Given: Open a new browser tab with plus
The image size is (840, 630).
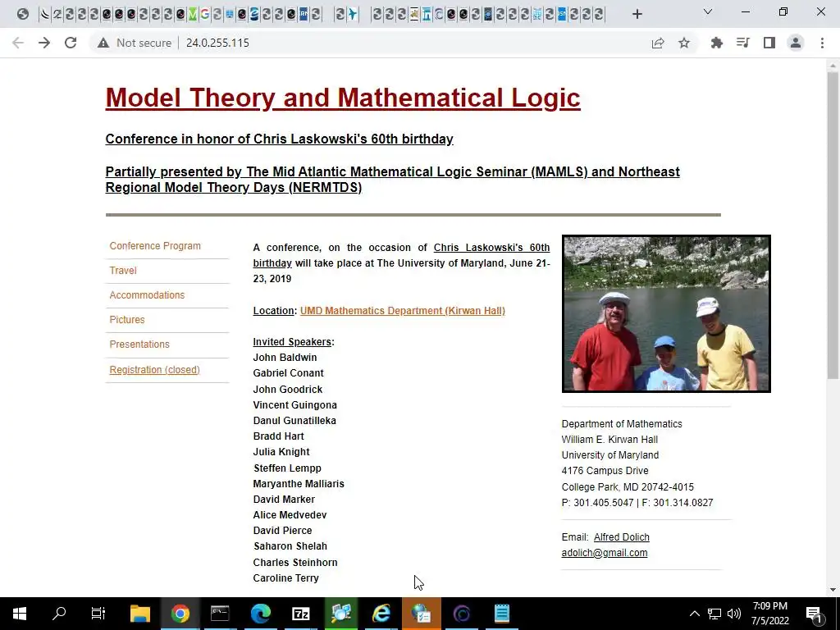Looking at the screenshot, I should pyautogui.click(x=637, y=14).
